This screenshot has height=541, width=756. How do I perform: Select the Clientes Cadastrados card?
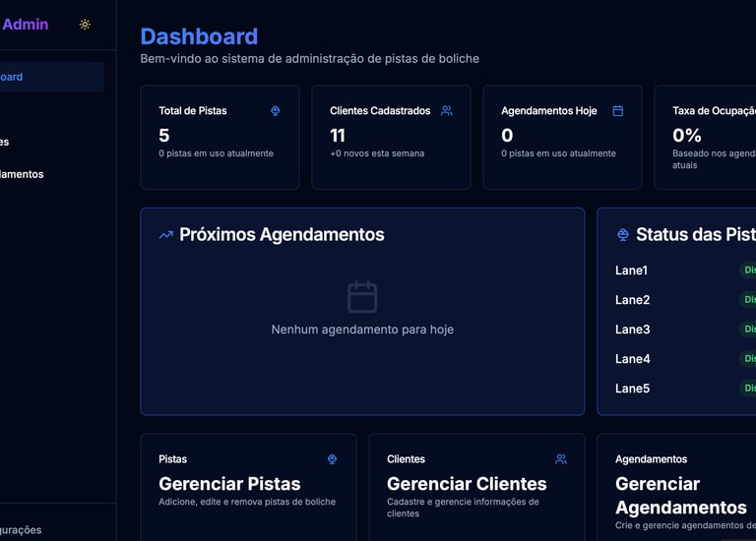click(391, 138)
